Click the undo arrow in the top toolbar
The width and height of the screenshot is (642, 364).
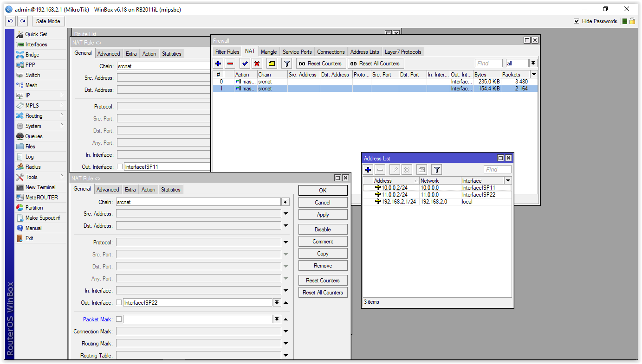point(10,21)
